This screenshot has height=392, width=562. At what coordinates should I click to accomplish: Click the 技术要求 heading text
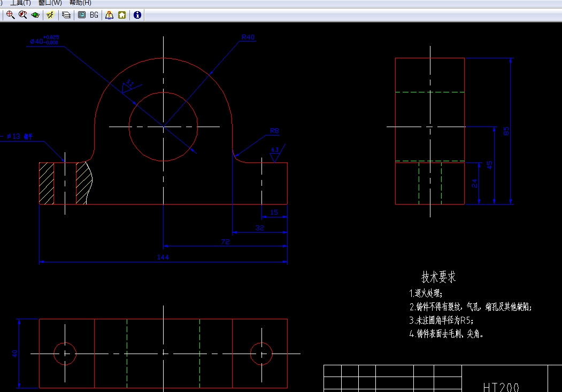[x=438, y=277]
